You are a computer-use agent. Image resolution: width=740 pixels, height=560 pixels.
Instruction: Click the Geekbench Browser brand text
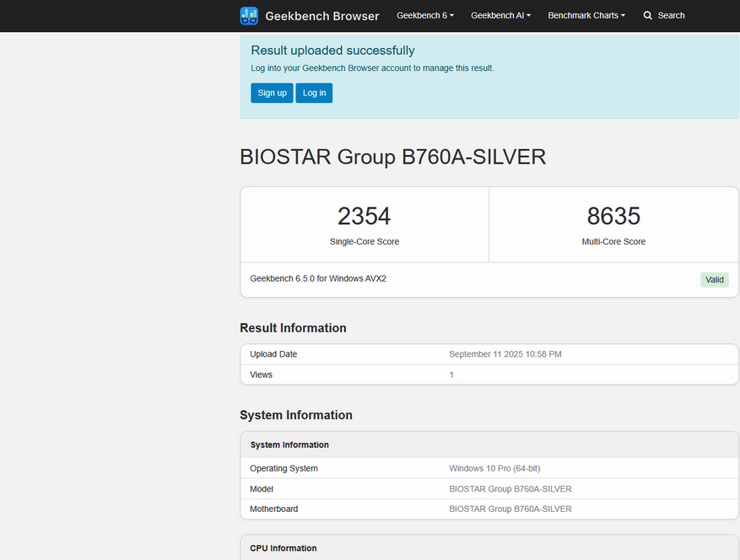point(322,16)
